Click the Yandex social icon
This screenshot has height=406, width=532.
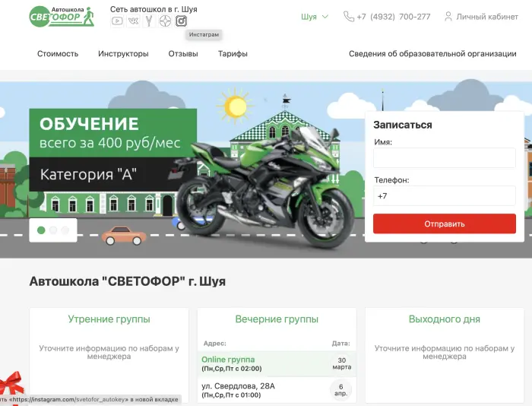[149, 21]
